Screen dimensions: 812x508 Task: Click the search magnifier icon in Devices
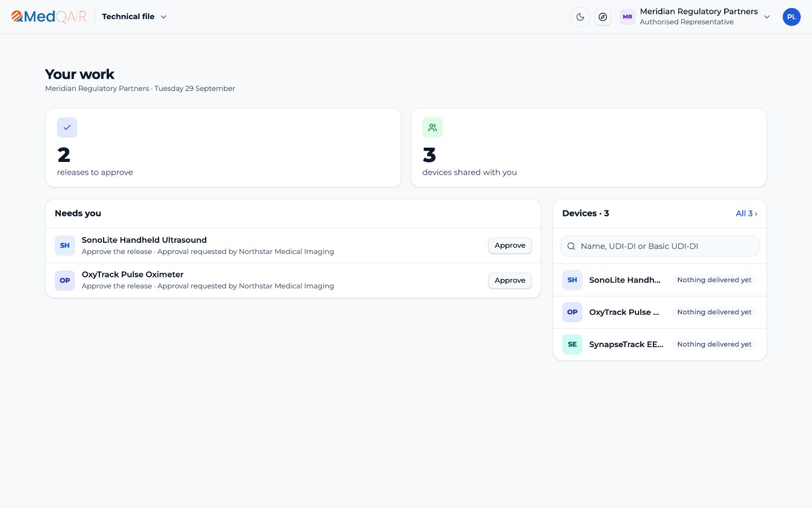[x=571, y=246]
